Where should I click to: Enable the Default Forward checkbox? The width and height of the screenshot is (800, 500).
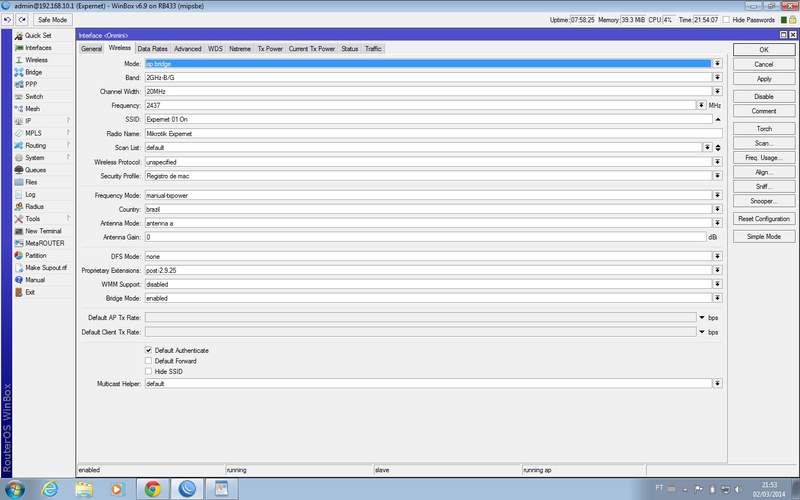(148, 361)
